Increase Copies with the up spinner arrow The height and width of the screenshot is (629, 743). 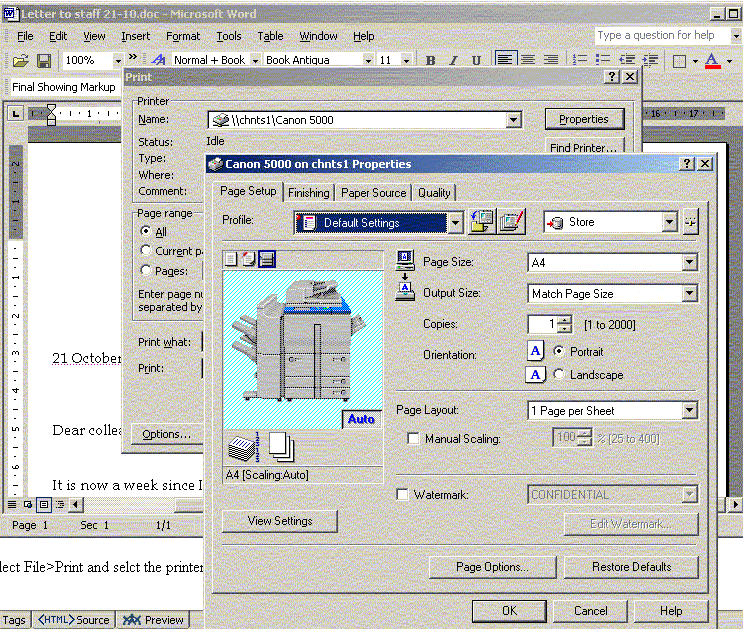[x=565, y=320]
